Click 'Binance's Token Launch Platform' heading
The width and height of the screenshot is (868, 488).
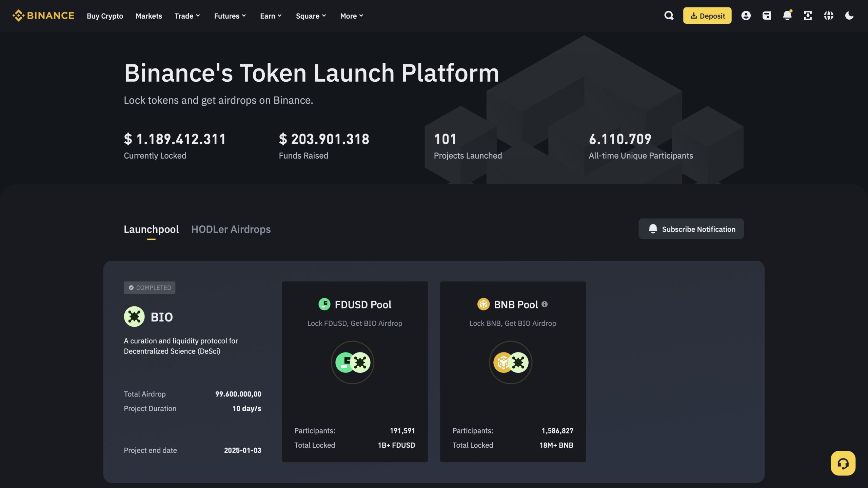pyautogui.click(x=311, y=73)
